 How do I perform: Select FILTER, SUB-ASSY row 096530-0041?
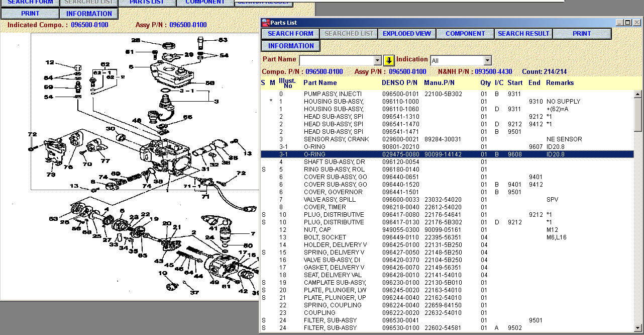[x=447, y=320]
